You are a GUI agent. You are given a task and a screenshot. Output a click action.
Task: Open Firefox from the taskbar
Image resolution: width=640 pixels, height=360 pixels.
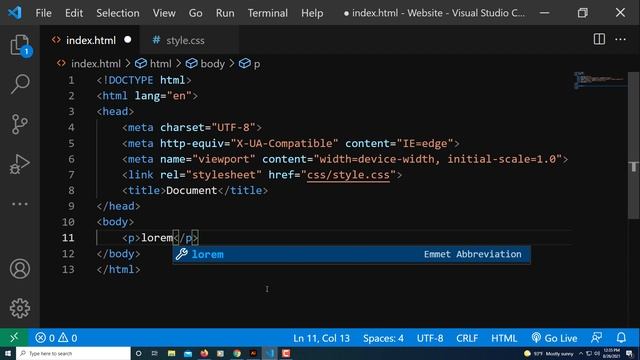point(204,353)
